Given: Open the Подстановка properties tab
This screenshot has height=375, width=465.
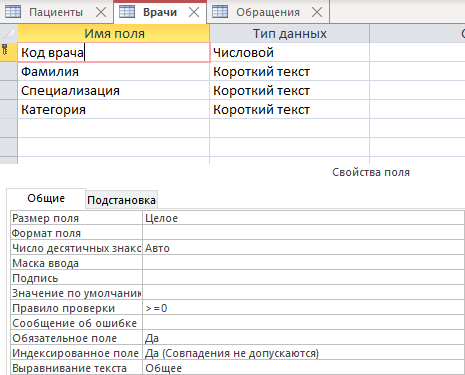Looking at the screenshot, I should [x=121, y=200].
